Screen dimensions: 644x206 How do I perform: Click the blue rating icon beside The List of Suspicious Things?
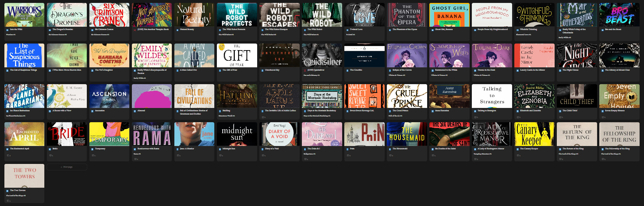(x=7, y=70)
